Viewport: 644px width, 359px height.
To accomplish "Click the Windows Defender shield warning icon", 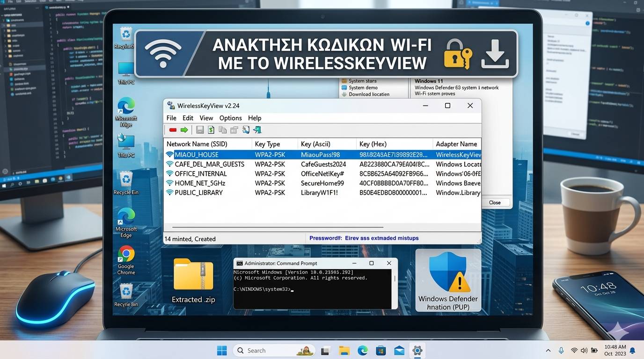I will pyautogui.click(x=448, y=273).
